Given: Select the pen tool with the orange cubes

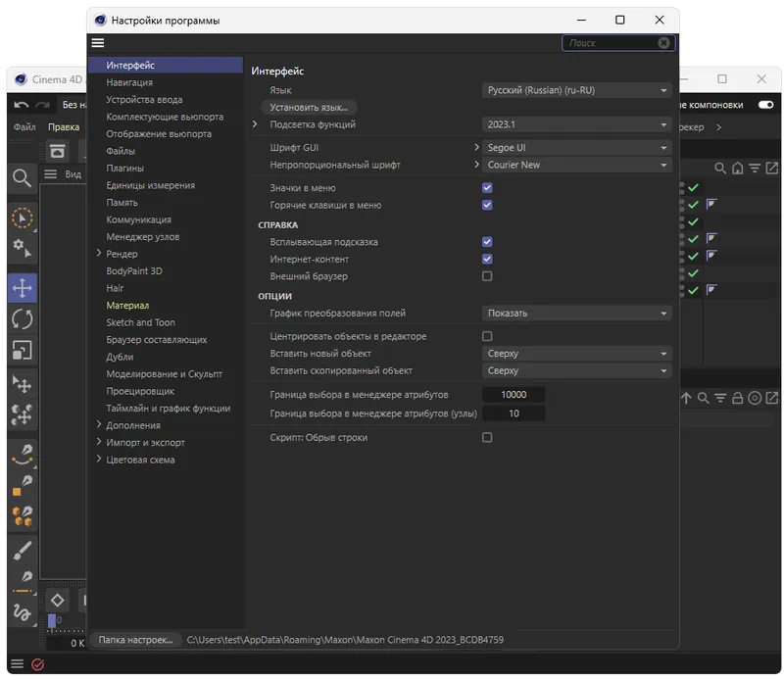Looking at the screenshot, I should coord(23,516).
